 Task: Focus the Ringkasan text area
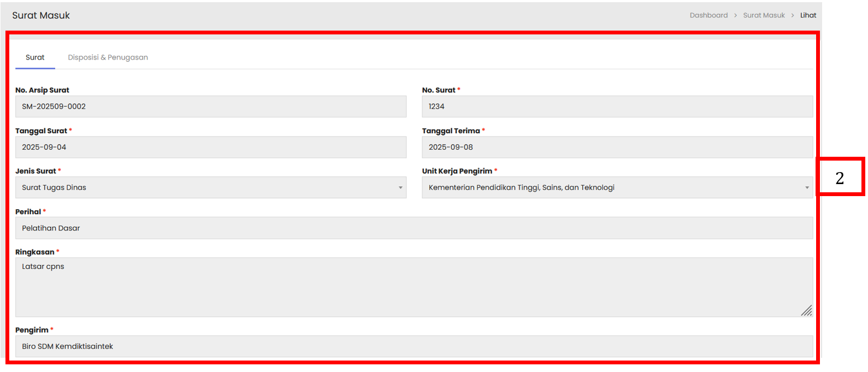click(x=414, y=287)
